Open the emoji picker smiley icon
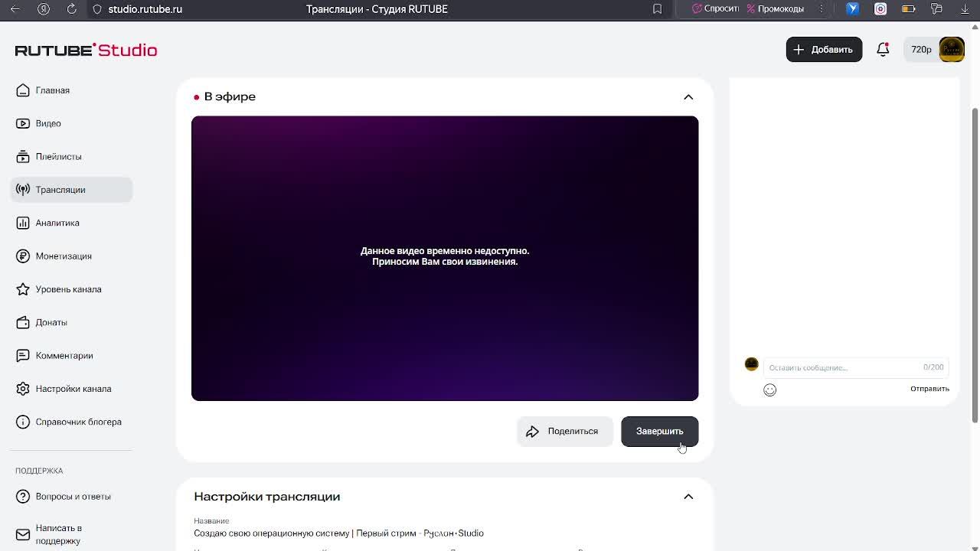Image resolution: width=980 pixels, height=551 pixels. pyautogui.click(x=769, y=390)
